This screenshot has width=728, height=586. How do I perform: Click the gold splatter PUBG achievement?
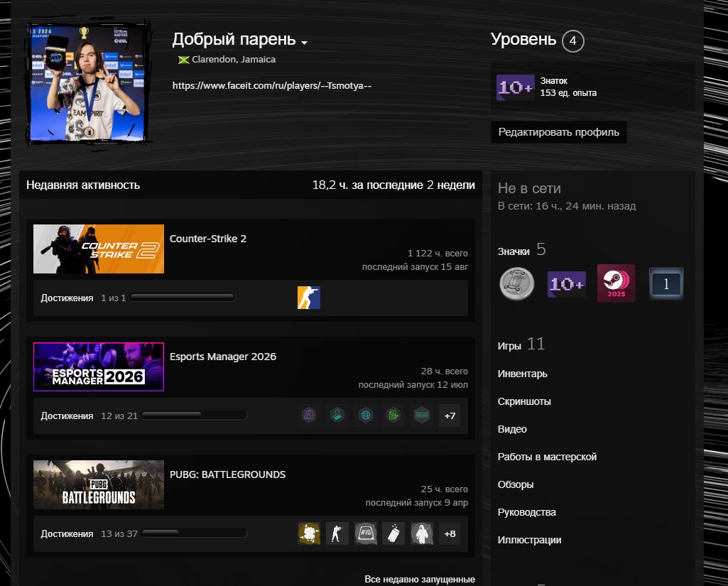pyautogui.click(x=309, y=533)
